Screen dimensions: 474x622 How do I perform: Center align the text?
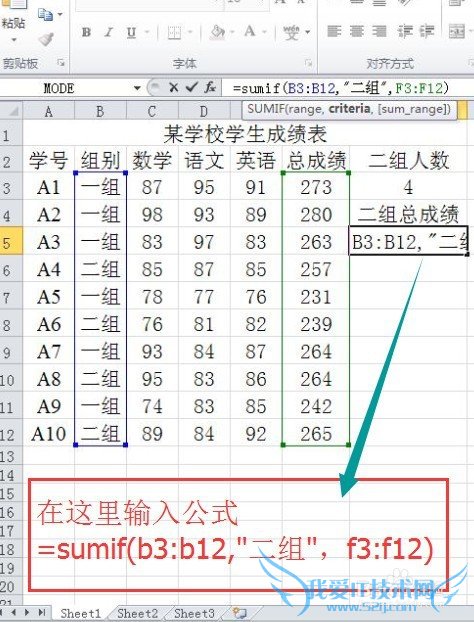[357, 31]
